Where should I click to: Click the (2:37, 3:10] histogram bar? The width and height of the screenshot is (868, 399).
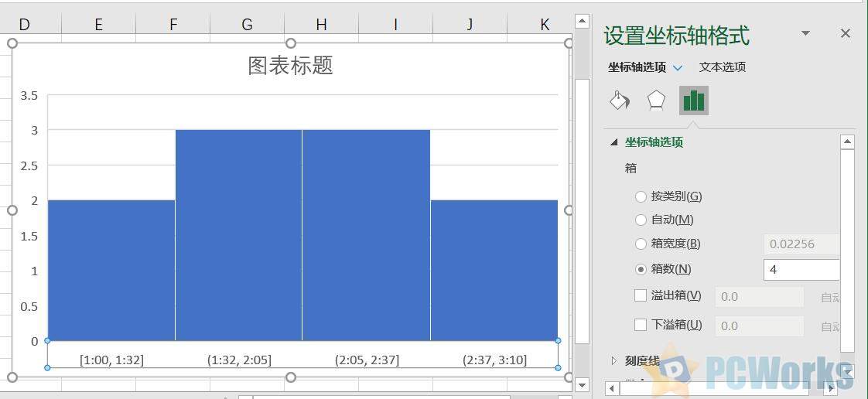[494, 271]
